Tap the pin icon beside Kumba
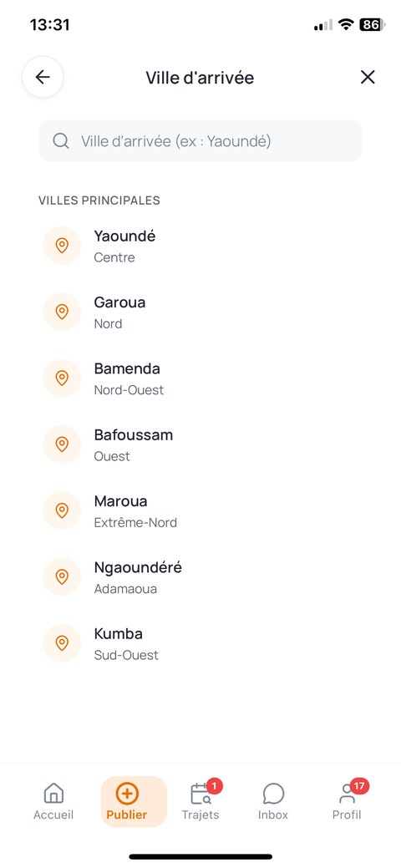The width and height of the screenshot is (401, 868). (62, 643)
